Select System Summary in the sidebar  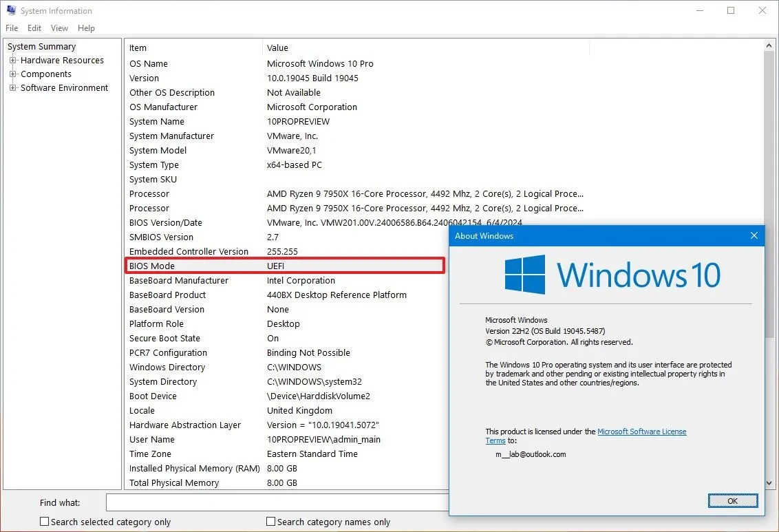(x=41, y=46)
